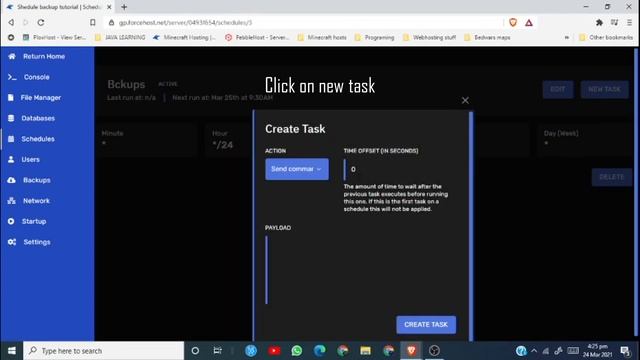Reload the page with the refresh icon
Image resolution: width=640 pixels, height=360 pixels.
tap(41, 22)
